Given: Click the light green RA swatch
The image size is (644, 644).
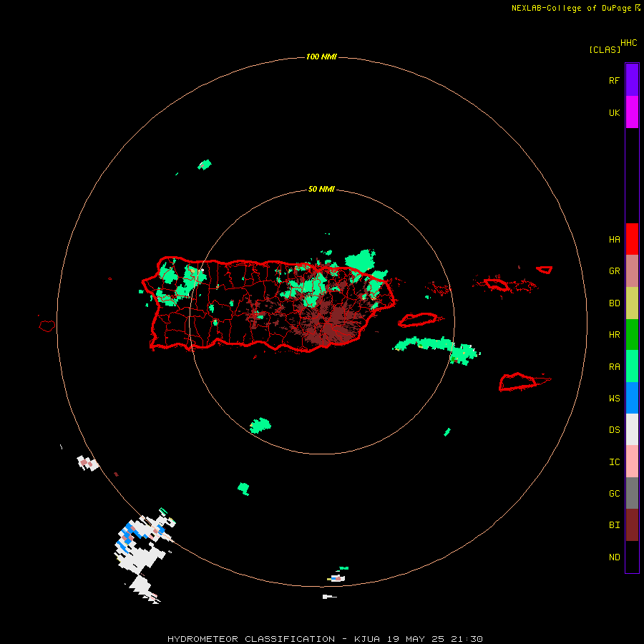Looking at the screenshot, I should [632, 366].
